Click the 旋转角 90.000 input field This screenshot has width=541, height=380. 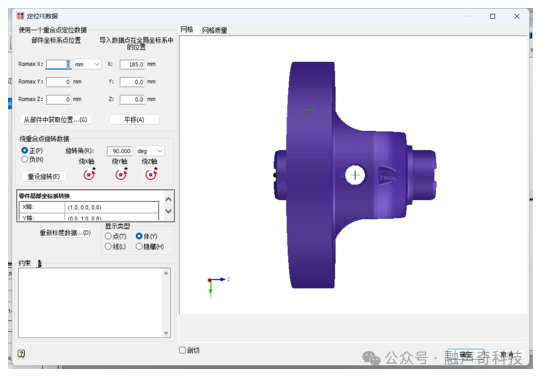click(x=119, y=151)
